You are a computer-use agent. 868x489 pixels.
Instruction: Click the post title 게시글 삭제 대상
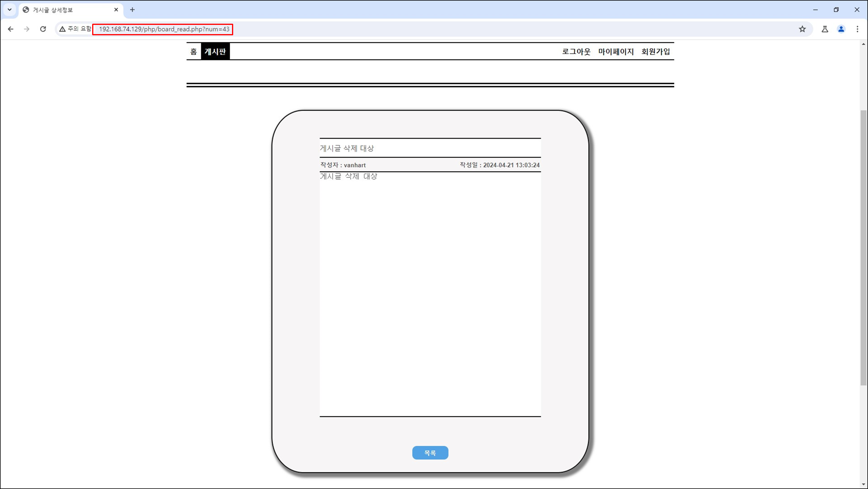pyautogui.click(x=347, y=148)
